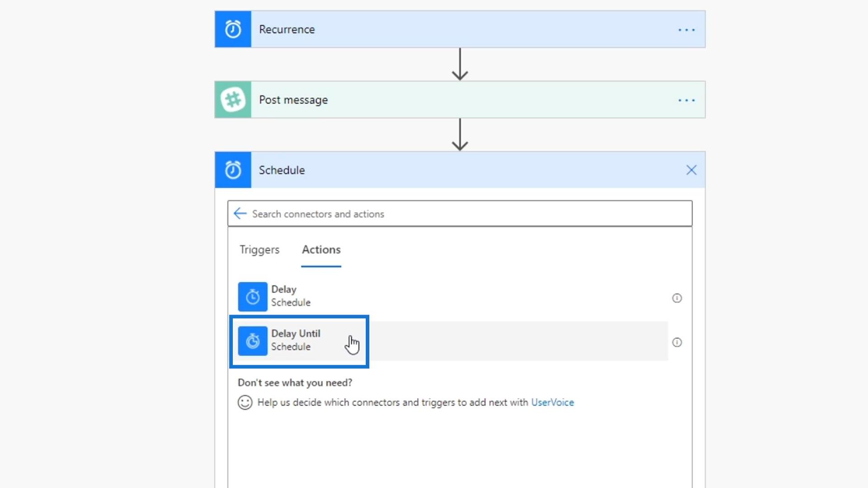The width and height of the screenshot is (868, 488).
Task: Expand the Recurrence step card title
Action: click(x=287, y=29)
